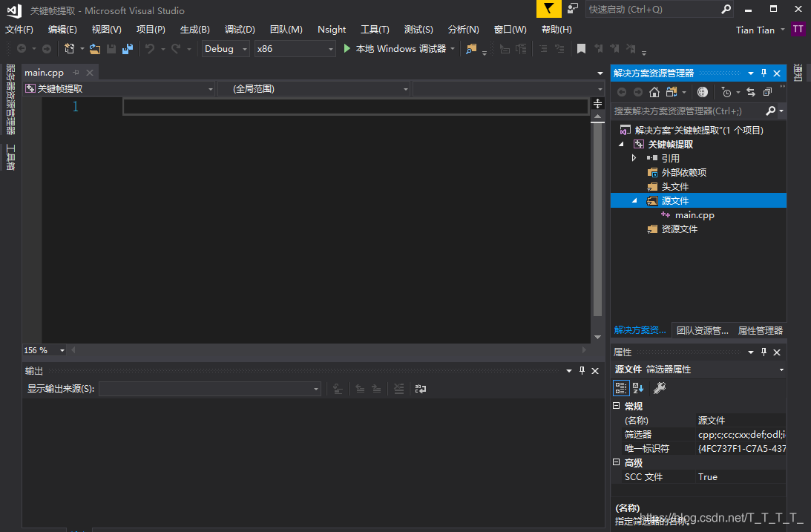This screenshot has width=811, height=532.
Task: Click the pending changes filter clock icon
Action: click(x=726, y=92)
